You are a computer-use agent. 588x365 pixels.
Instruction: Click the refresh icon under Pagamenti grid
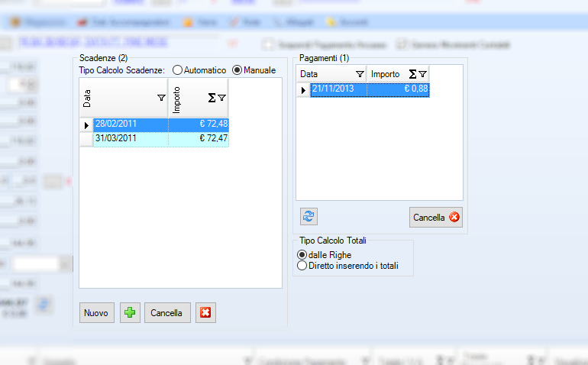click(309, 217)
